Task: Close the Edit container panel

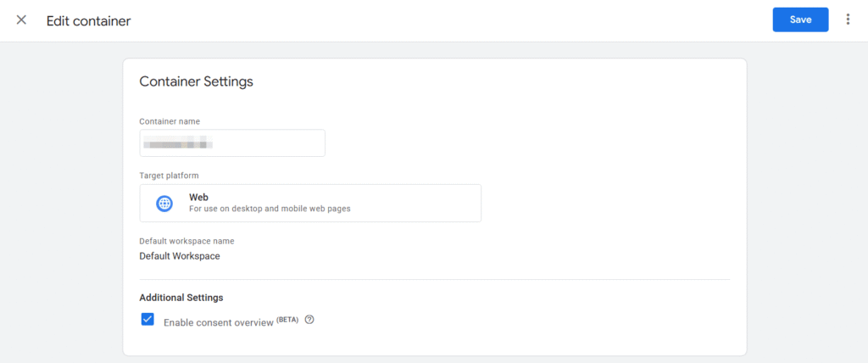Action: click(x=21, y=20)
